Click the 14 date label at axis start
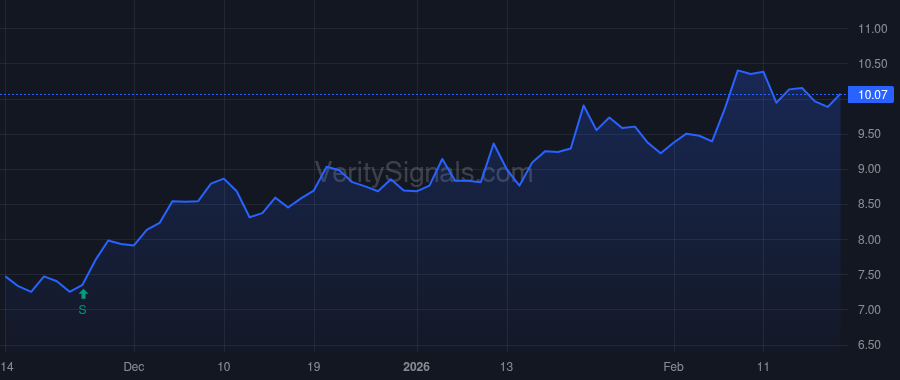The height and width of the screenshot is (380, 900). pos(6,366)
